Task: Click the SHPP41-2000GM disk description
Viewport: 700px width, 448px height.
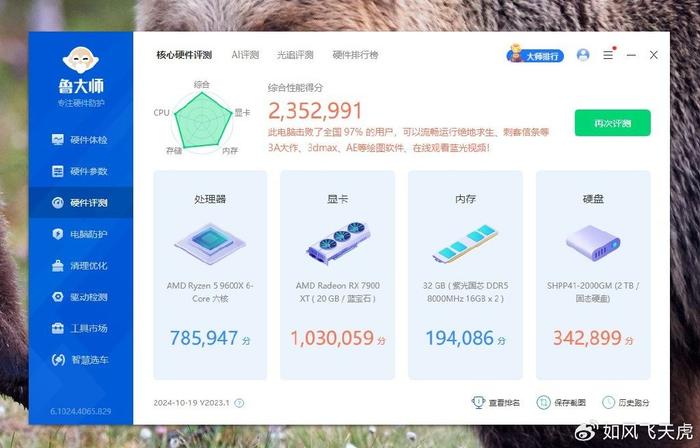Action: [593, 292]
